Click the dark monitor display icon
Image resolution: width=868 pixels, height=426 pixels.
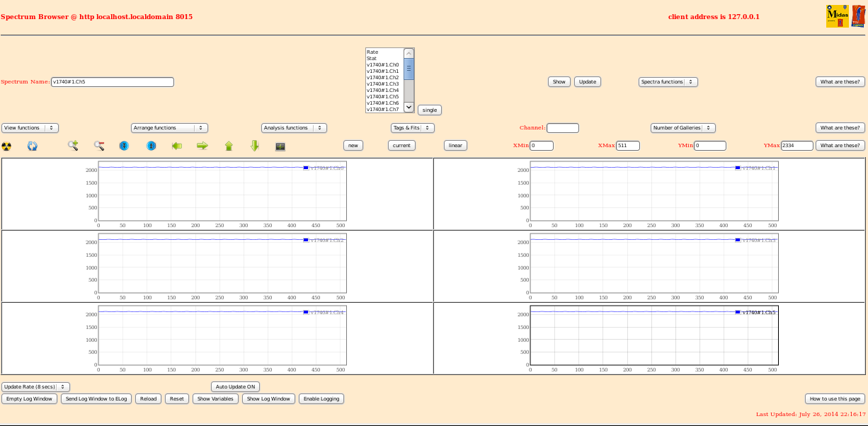[x=280, y=146]
